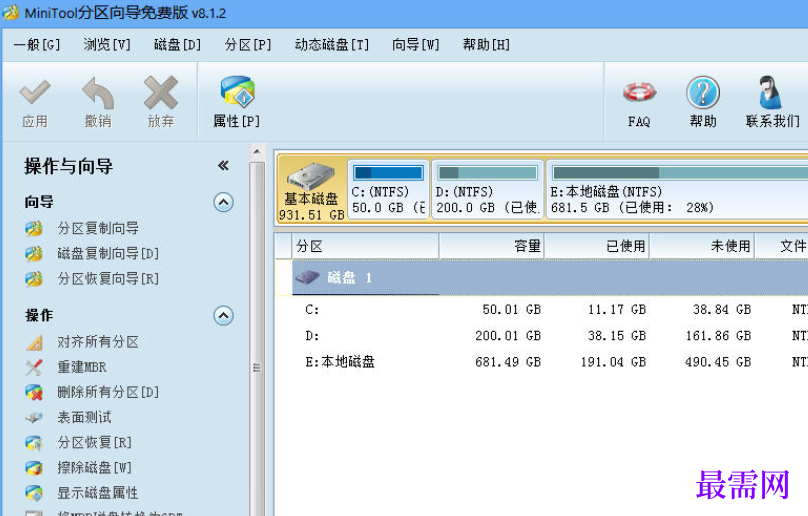The image size is (808, 516).
Task: Select C: (NTFS) 50.0 GB partition block
Action: [x=389, y=189]
